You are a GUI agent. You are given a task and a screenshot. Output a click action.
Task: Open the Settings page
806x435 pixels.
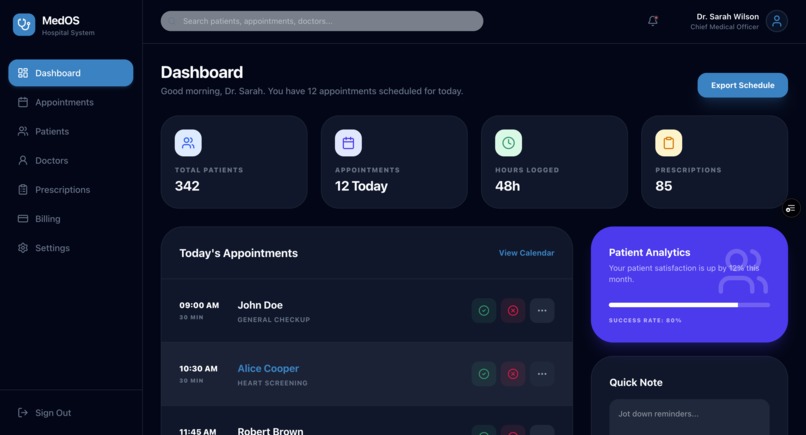click(71, 248)
